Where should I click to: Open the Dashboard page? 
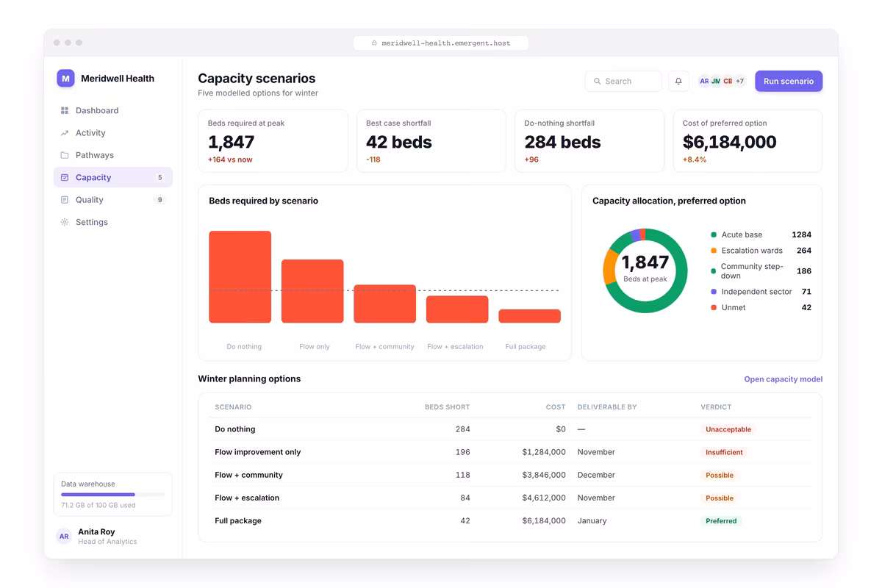pyautogui.click(x=113, y=110)
